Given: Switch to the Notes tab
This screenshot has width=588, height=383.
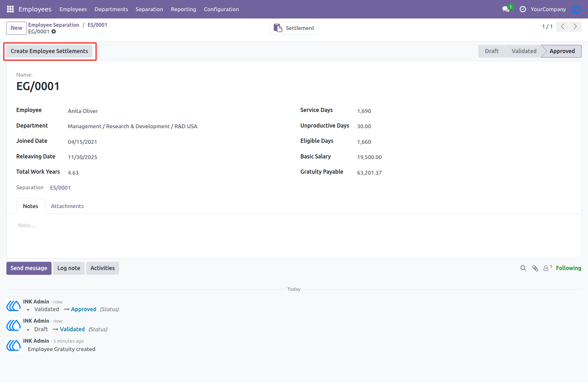Looking at the screenshot, I should 31,206.
